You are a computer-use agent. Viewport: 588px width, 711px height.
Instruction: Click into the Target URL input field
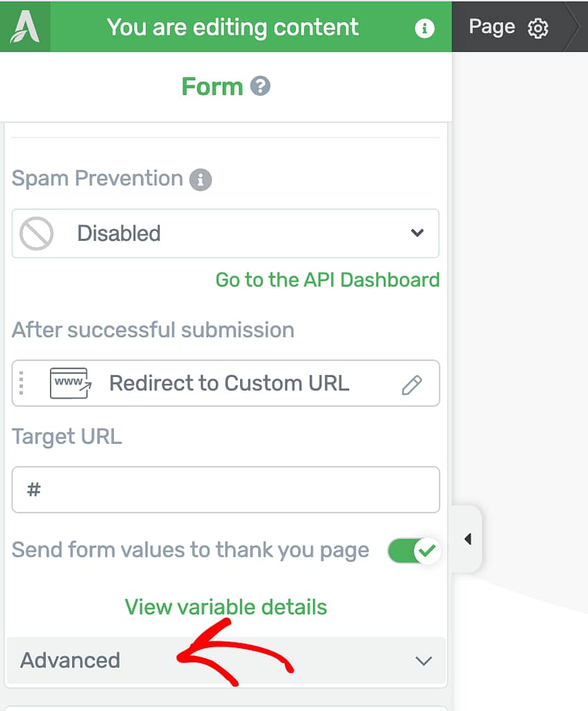click(x=226, y=490)
